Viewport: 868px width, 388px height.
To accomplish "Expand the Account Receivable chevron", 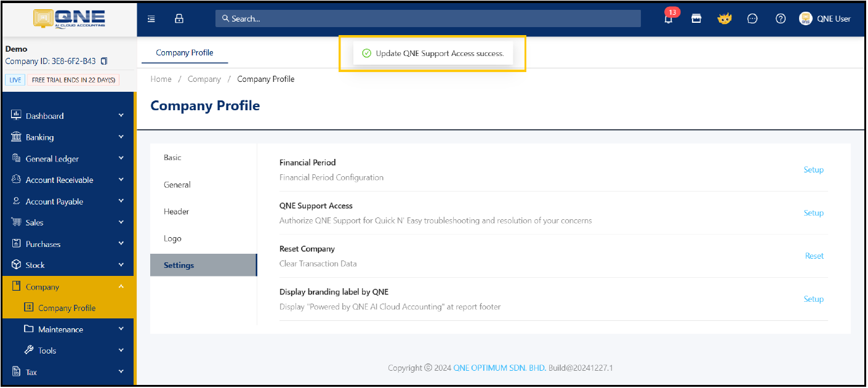I will [121, 179].
